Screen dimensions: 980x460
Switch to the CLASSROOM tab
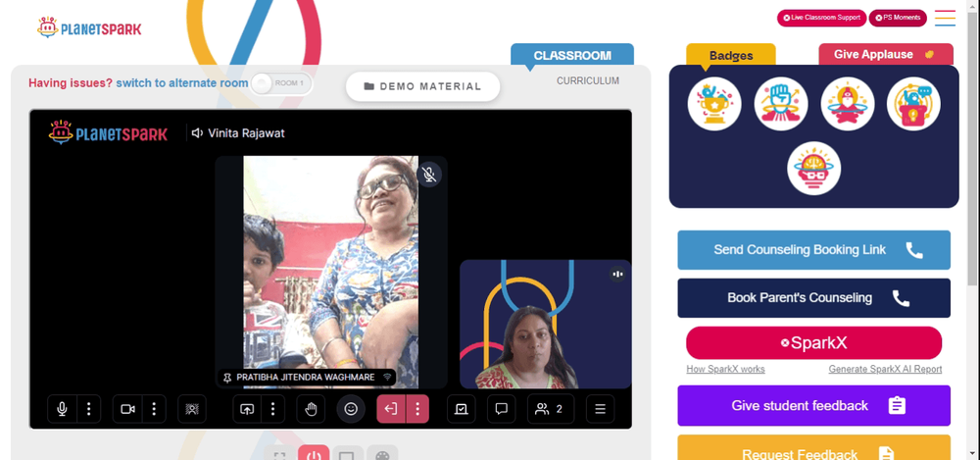click(572, 55)
